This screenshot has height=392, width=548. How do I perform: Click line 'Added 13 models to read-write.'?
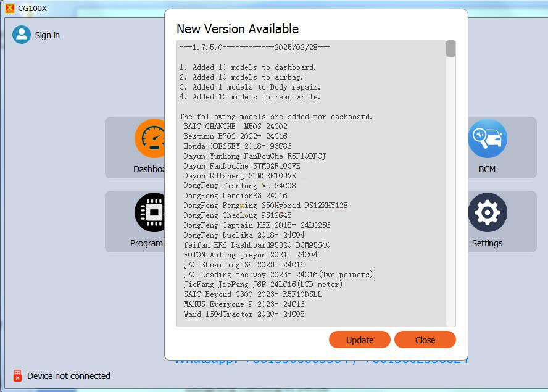(x=250, y=97)
